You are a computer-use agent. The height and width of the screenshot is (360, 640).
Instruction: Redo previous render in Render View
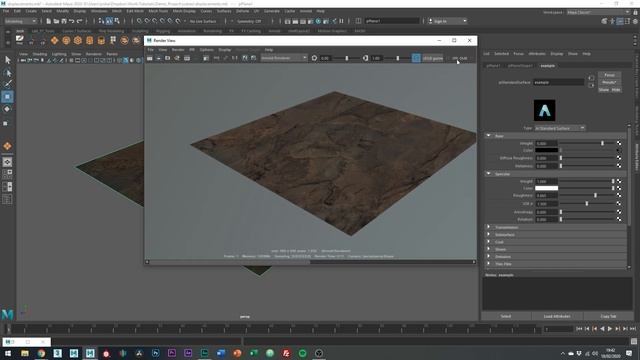click(150, 58)
